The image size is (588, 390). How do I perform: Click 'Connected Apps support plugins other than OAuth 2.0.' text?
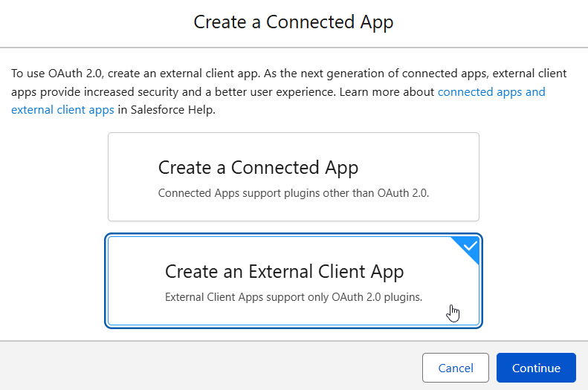[293, 193]
